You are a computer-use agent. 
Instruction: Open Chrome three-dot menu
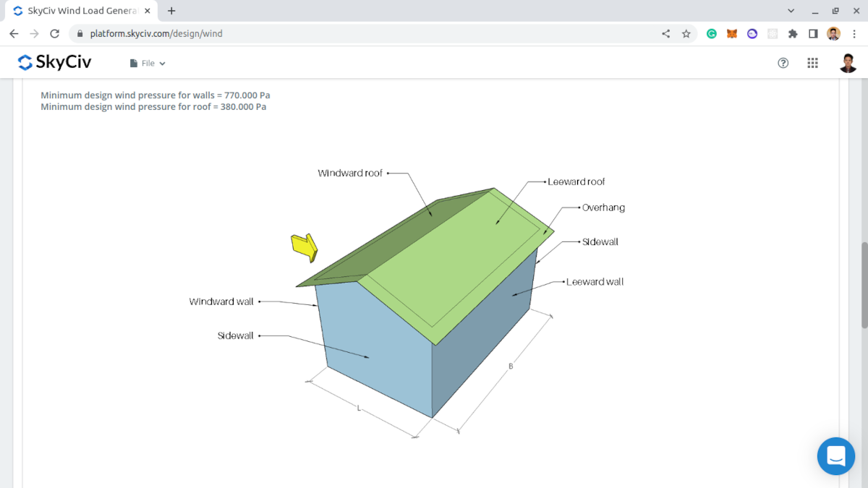[x=854, y=34]
